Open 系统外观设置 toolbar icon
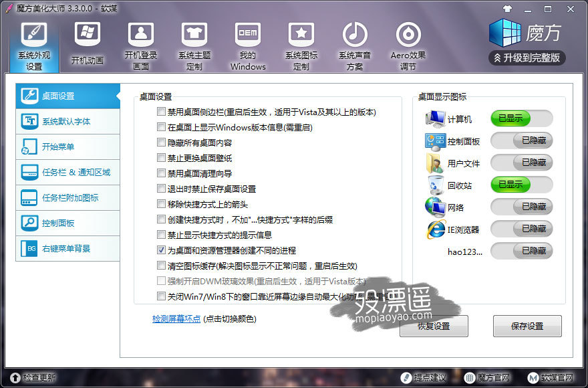This screenshot has height=388, width=588. pyautogui.click(x=34, y=34)
